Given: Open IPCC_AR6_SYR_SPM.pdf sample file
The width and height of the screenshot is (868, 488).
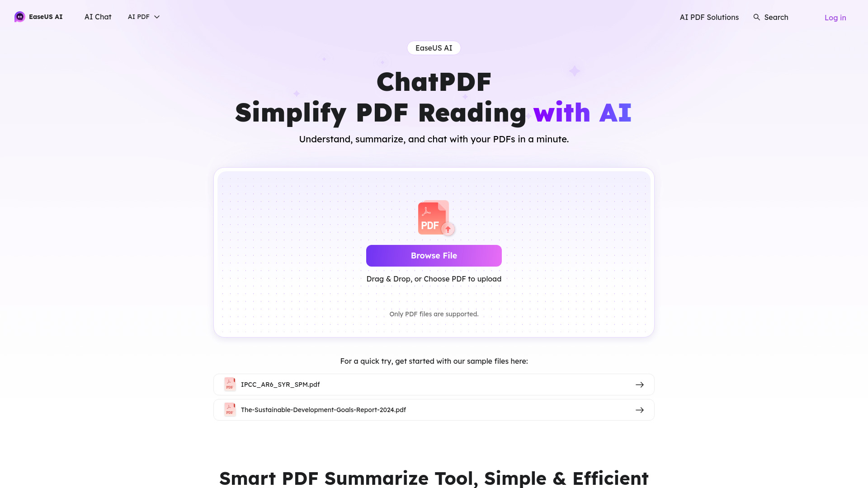Looking at the screenshot, I should (x=434, y=385).
